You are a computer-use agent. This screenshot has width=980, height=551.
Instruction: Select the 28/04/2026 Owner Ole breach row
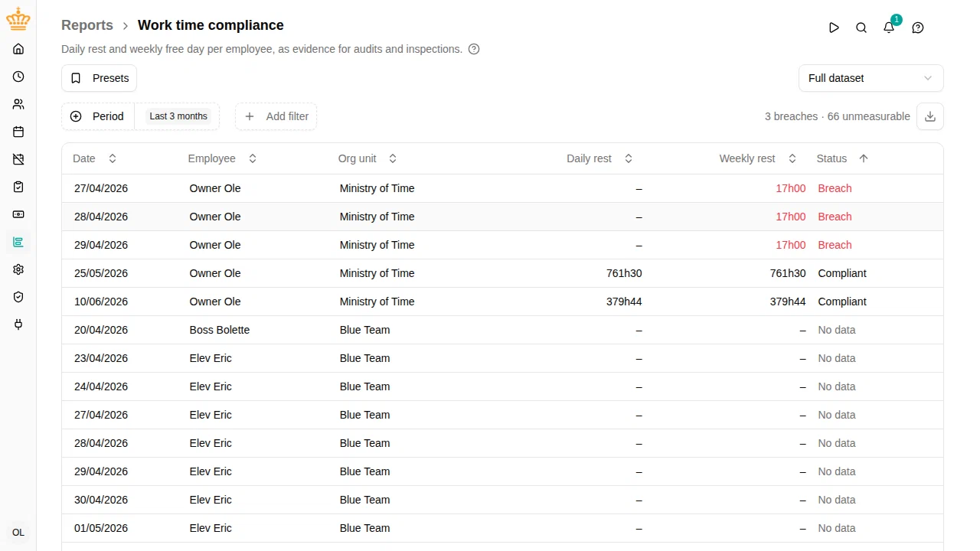[502, 217]
